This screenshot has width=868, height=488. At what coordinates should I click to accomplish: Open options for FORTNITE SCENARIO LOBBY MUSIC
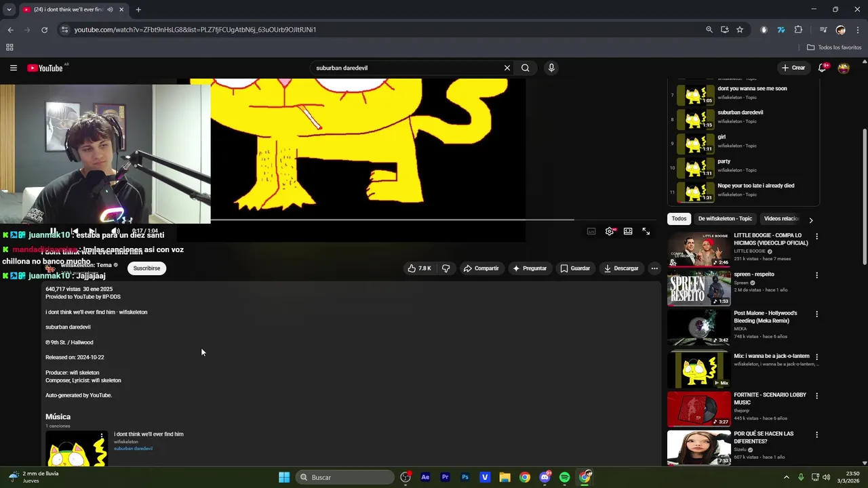[x=816, y=395]
